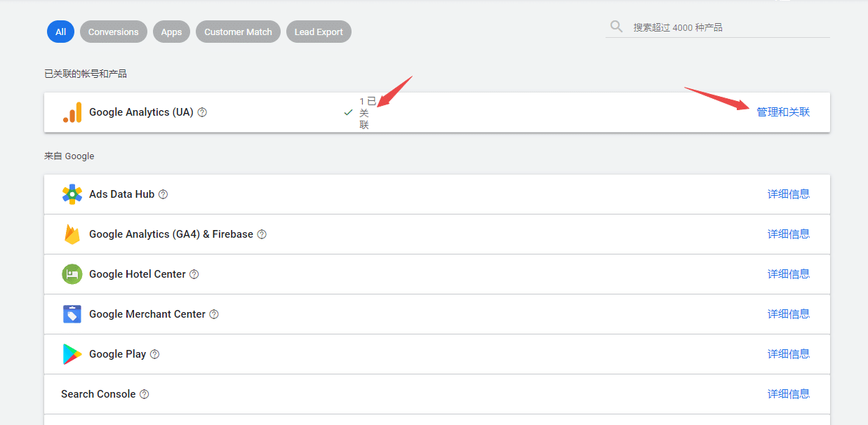Switch to the Apps filter chip
The height and width of the screenshot is (425, 868).
point(171,32)
